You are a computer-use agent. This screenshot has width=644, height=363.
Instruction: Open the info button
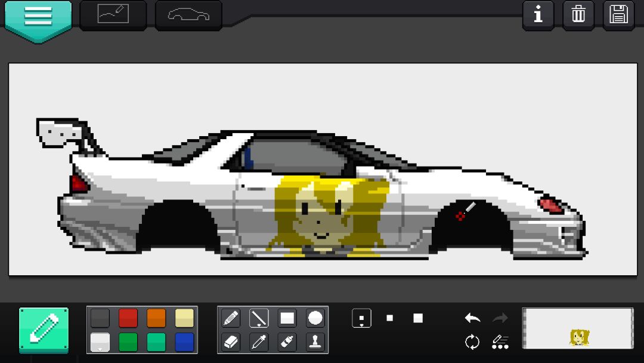(x=538, y=15)
